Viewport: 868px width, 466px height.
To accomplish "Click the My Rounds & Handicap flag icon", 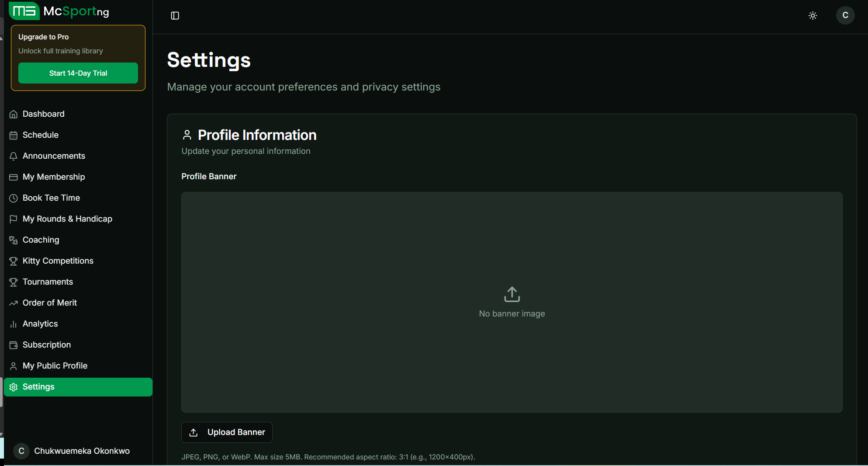I will (x=14, y=219).
